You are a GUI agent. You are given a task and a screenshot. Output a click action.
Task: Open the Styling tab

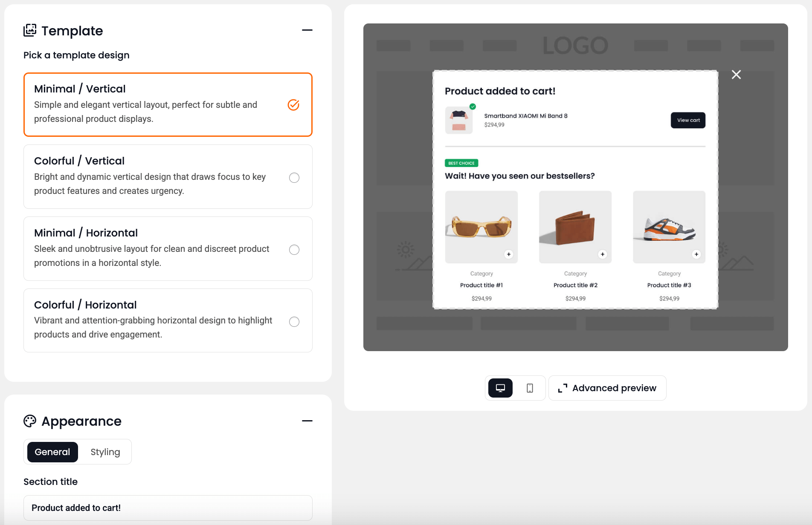pos(105,452)
